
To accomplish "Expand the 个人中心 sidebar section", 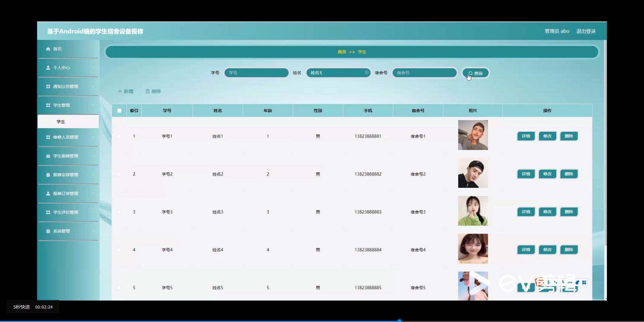I will [x=94, y=67].
